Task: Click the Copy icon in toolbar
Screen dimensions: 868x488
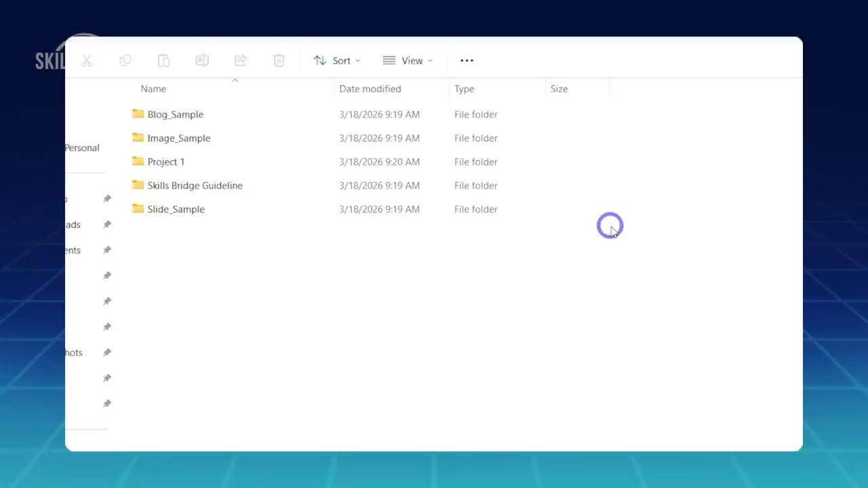Action: (x=125, y=61)
